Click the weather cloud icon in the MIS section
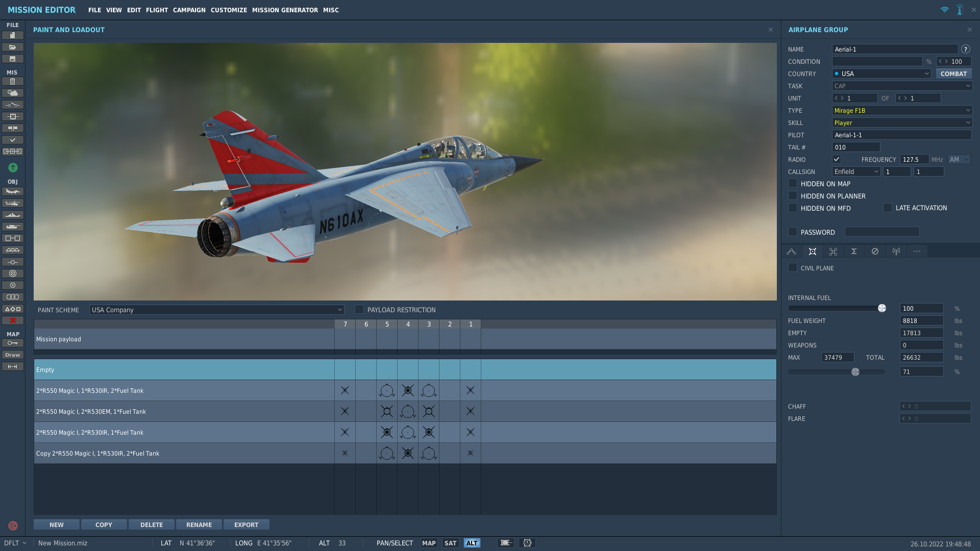980x551 pixels. click(x=13, y=93)
